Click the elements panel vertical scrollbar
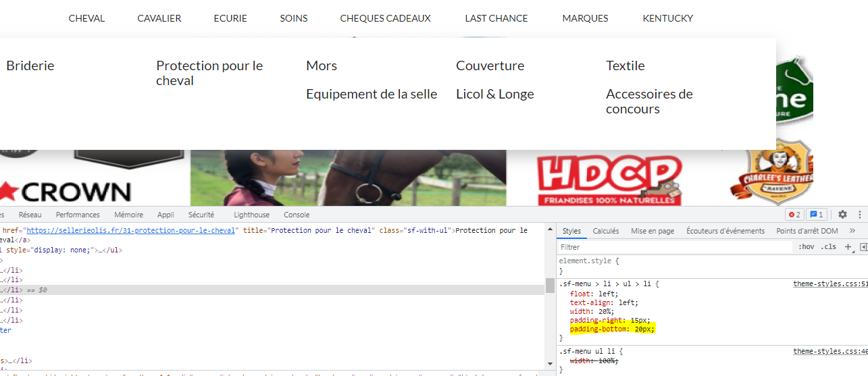 point(550,284)
